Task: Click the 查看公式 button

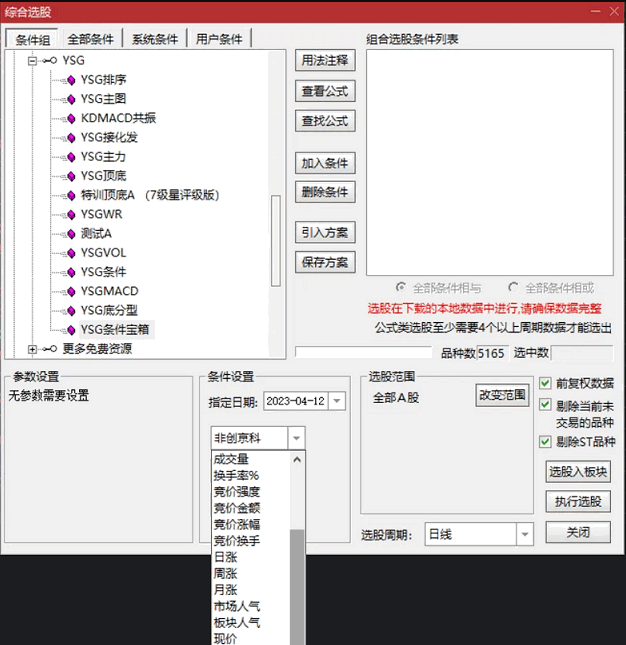Action: point(325,91)
